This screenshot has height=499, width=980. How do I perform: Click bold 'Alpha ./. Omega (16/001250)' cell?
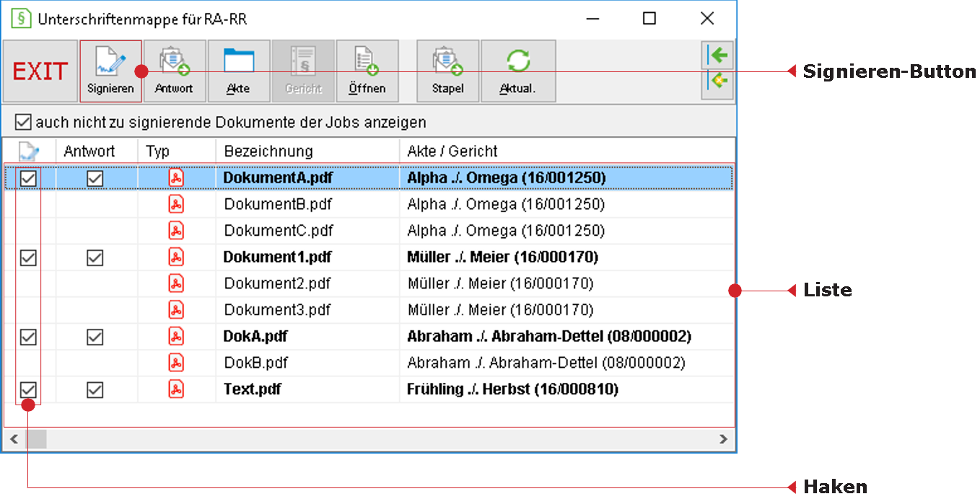coord(506,177)
